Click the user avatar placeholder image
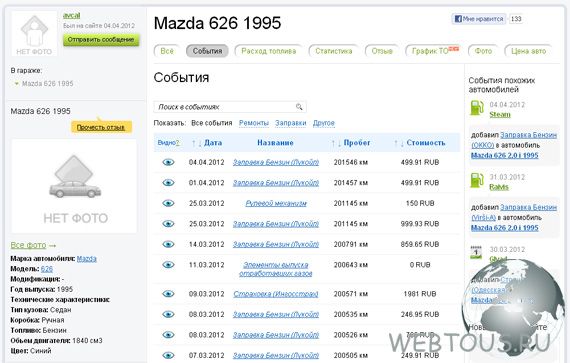 (34, 34)
